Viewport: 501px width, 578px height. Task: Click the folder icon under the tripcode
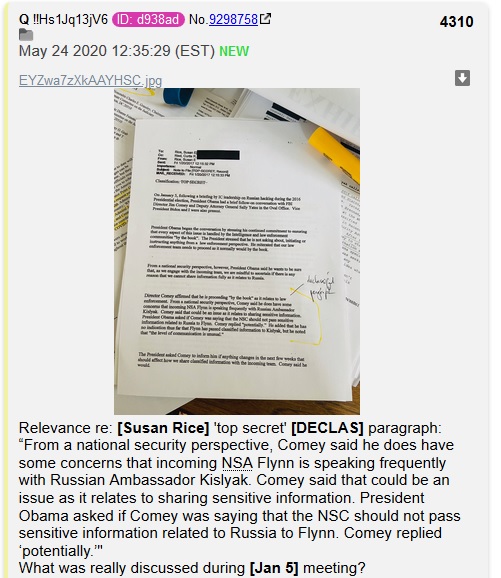point(26,35)
